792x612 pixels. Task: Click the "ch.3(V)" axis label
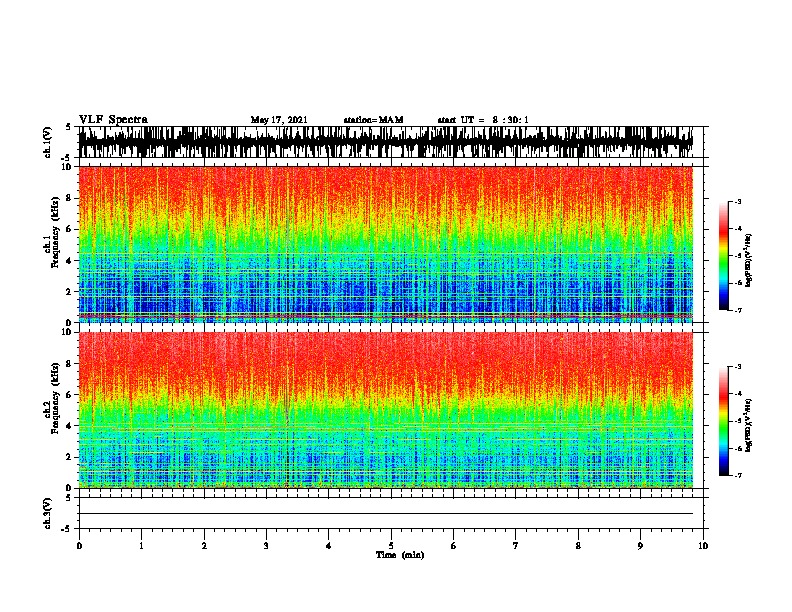(x=48, y=513)
